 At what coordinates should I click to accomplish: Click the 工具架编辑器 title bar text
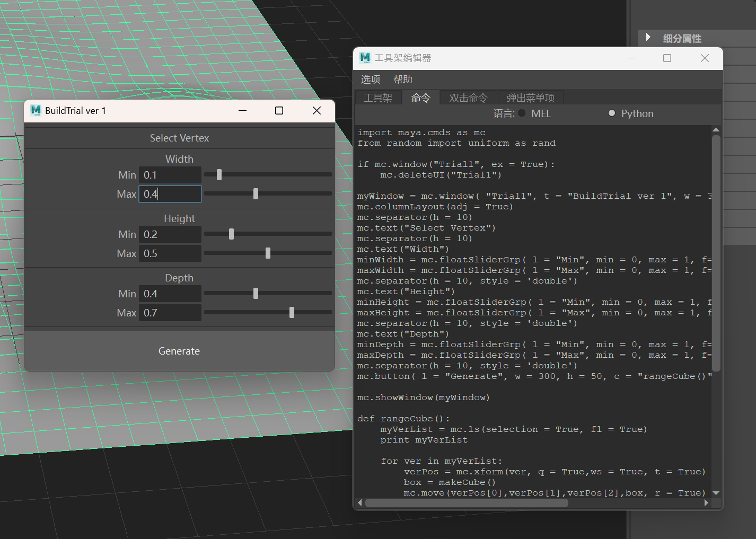click(x=403, y=58)
